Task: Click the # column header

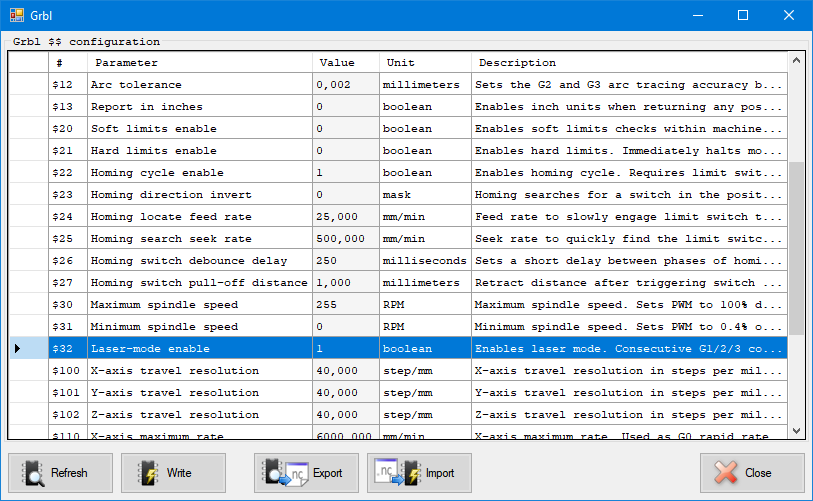Action: pos(68,63)
